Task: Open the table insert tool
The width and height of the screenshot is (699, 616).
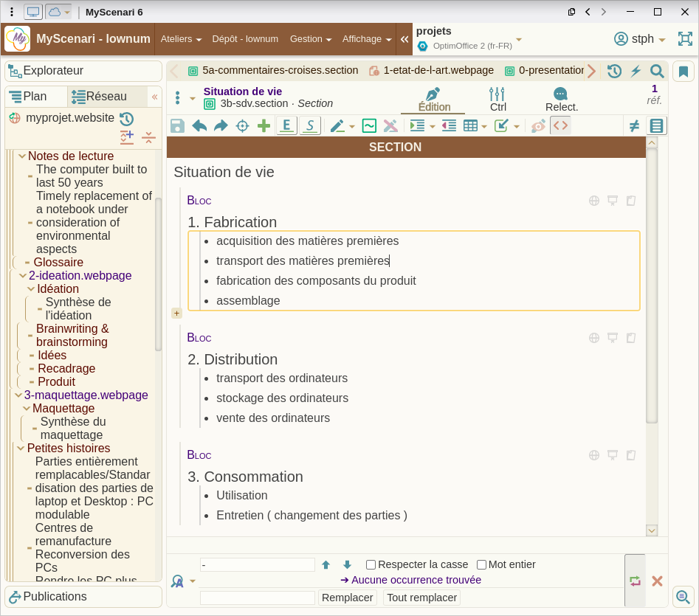Action: point(470,126)
